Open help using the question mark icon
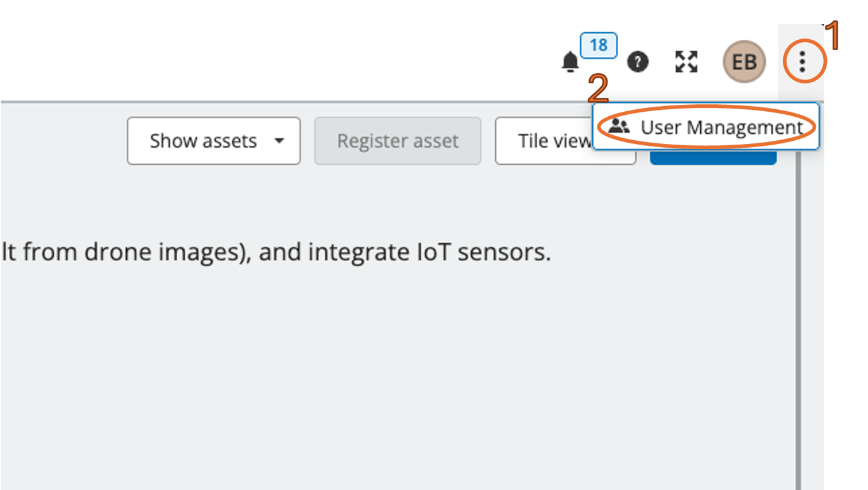The height and width of the screenshot is (490, 868). coord(638,62)
